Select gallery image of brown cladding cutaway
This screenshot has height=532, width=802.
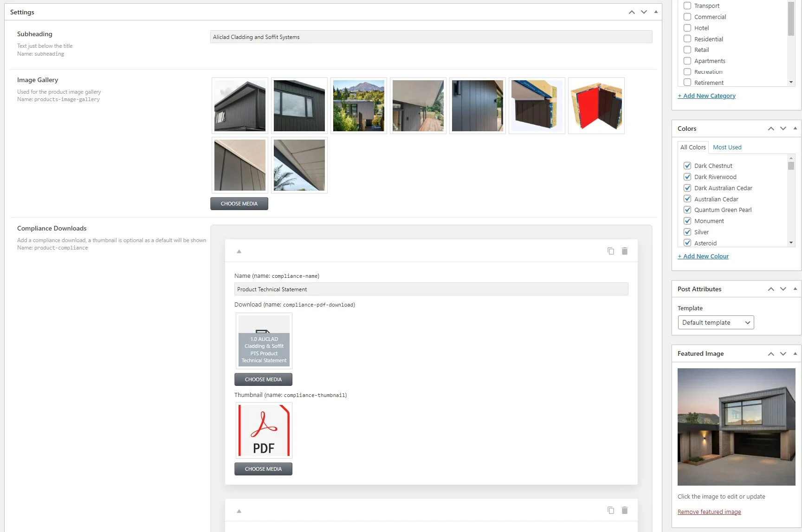click(x=537, y=106)
